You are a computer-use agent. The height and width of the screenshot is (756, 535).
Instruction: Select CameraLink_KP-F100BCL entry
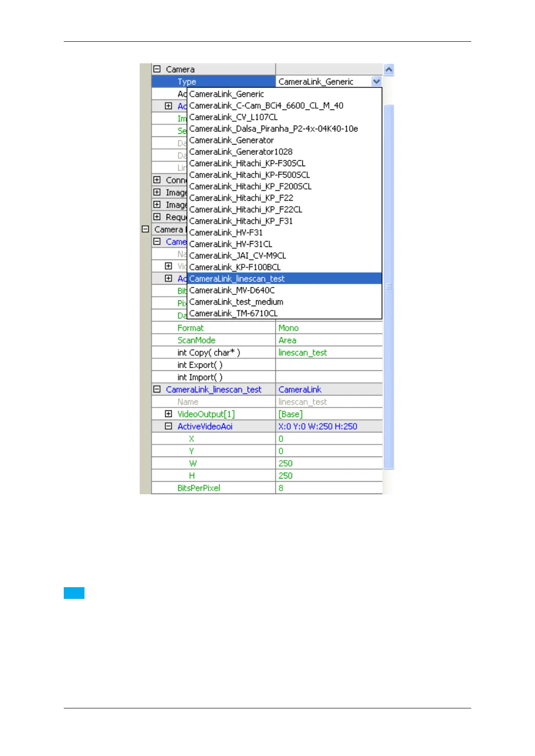click(284, 267)
